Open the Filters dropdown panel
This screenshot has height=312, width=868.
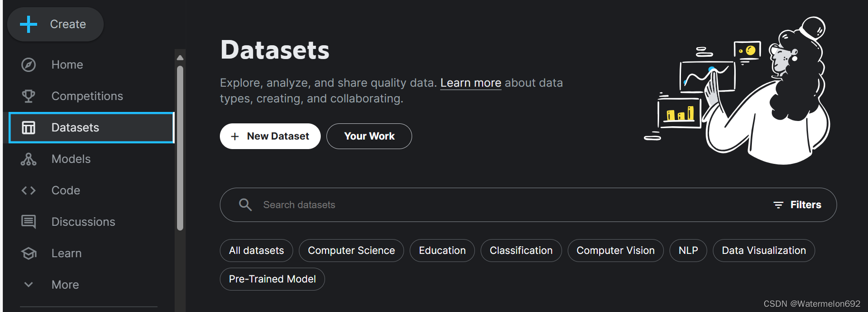(x=797, y=204)
